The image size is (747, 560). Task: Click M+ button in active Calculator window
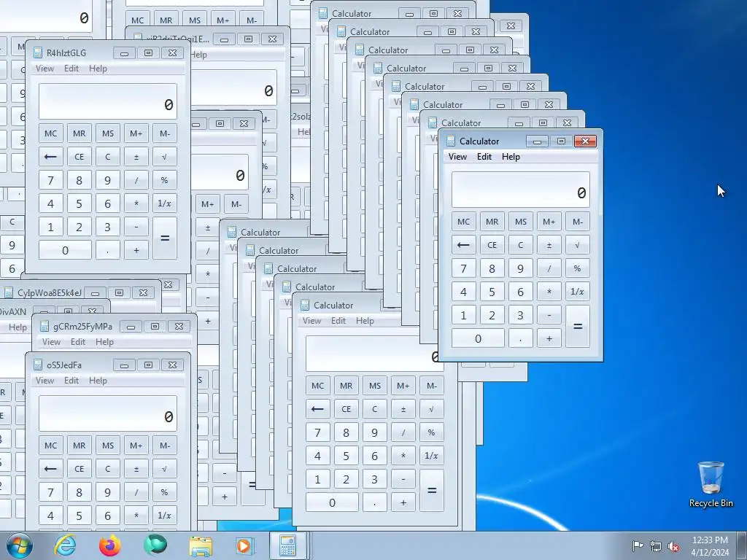click(x=549, y=222)
